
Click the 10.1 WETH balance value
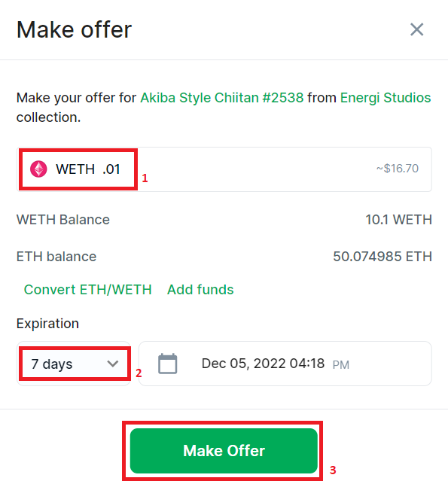(x=398, y=220)
